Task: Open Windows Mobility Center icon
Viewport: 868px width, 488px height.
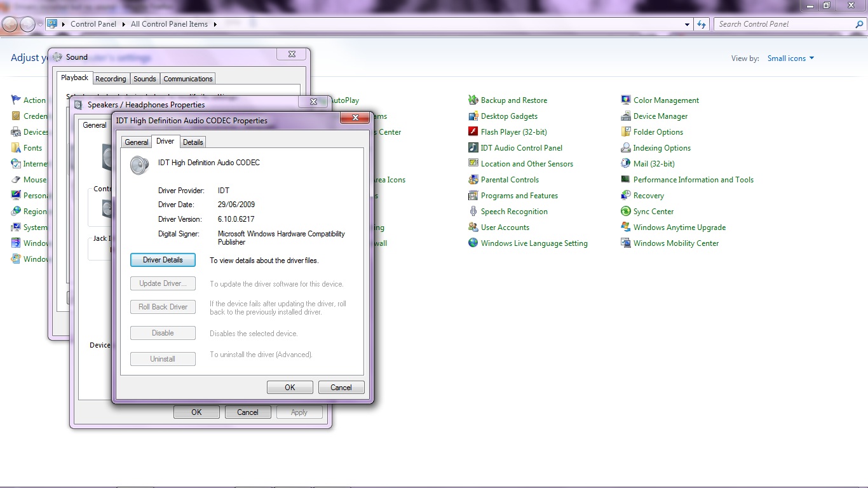Action: 625,243
